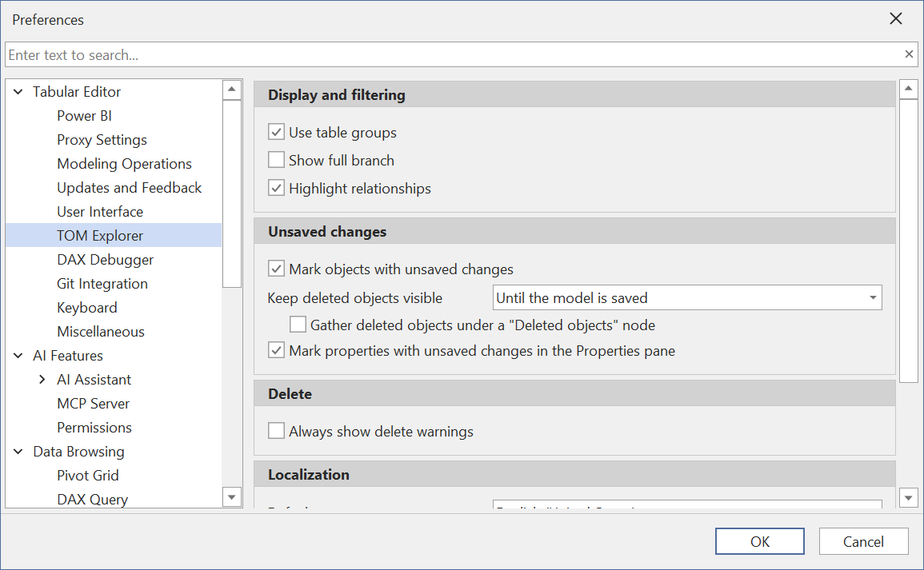Click OK to save preferences
Screen dimensions: 924x570
(759, 541)
